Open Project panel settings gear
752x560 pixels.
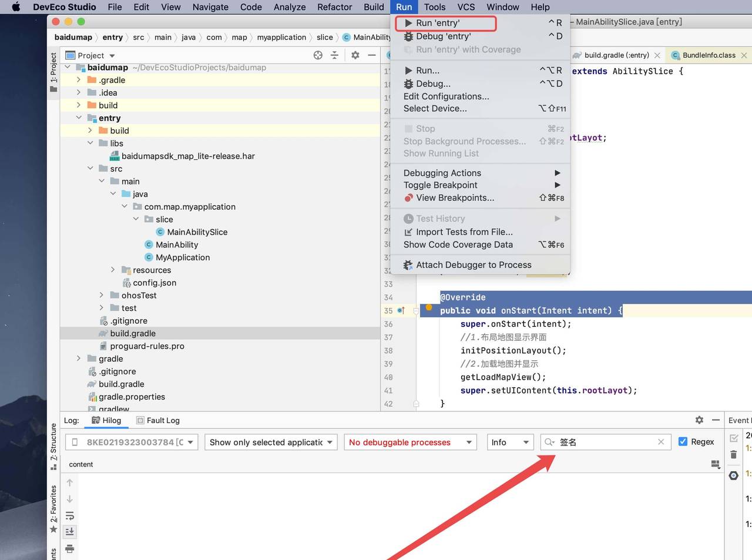click(x=355, y=55)
